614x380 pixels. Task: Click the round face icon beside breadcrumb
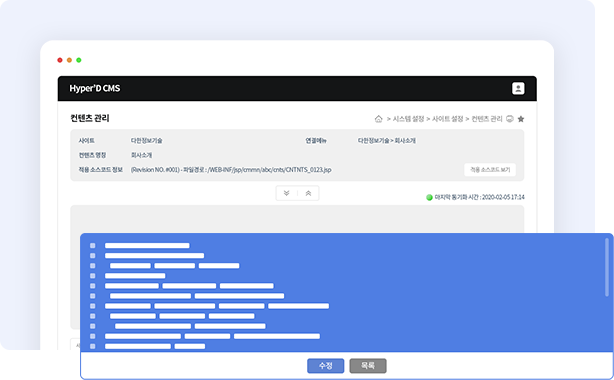tap(509, 119)
